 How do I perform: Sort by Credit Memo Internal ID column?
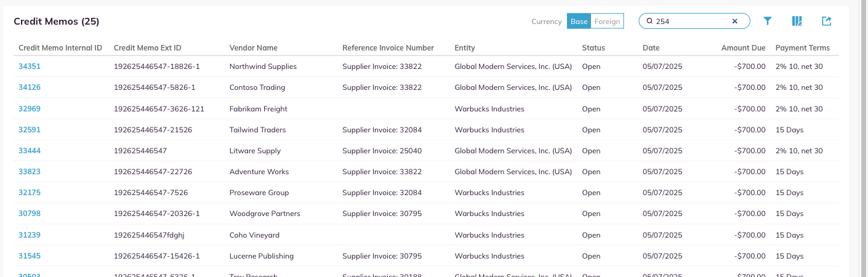point(60,48)
